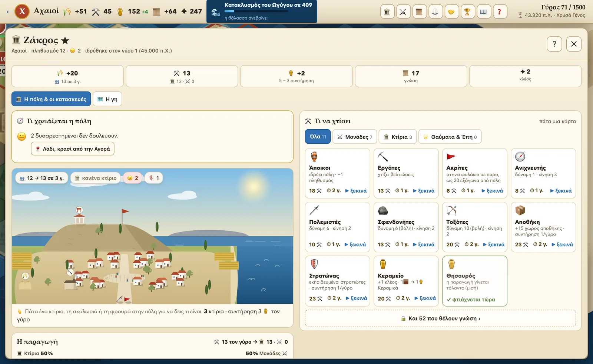Select the Όλα 11 filter
Viewport: 593px width, 364px height.
[x=318, y=137]
